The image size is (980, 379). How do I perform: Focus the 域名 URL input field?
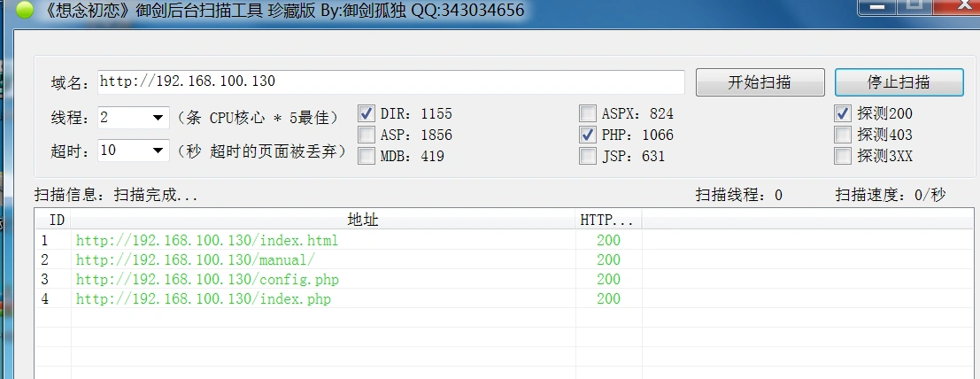390,82
